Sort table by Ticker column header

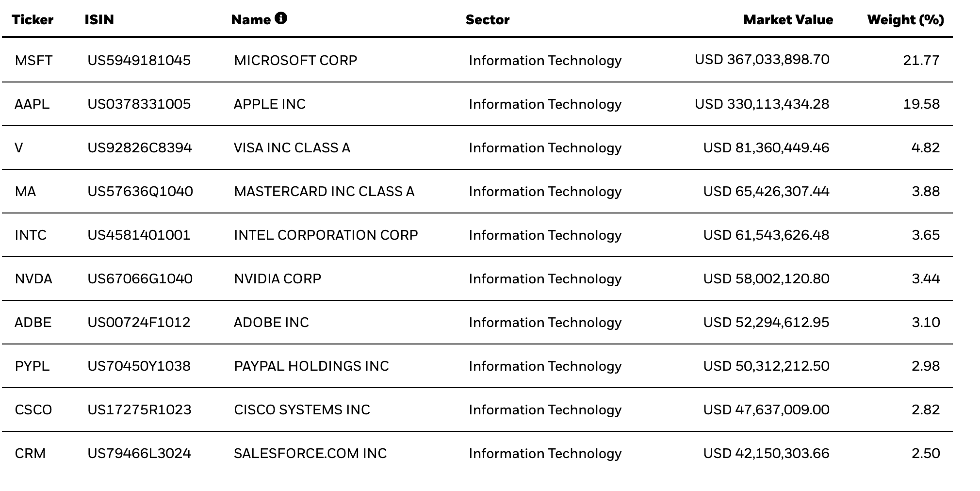click(33, 20)
